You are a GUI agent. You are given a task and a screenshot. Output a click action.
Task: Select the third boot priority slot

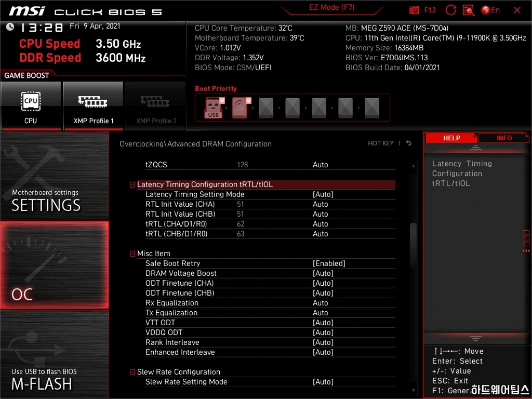coord(266,108)
